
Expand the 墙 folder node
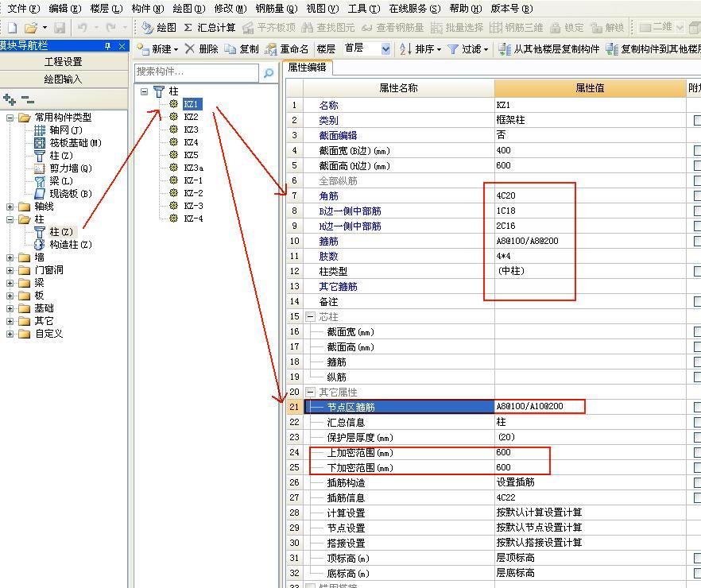pos(10,257)
